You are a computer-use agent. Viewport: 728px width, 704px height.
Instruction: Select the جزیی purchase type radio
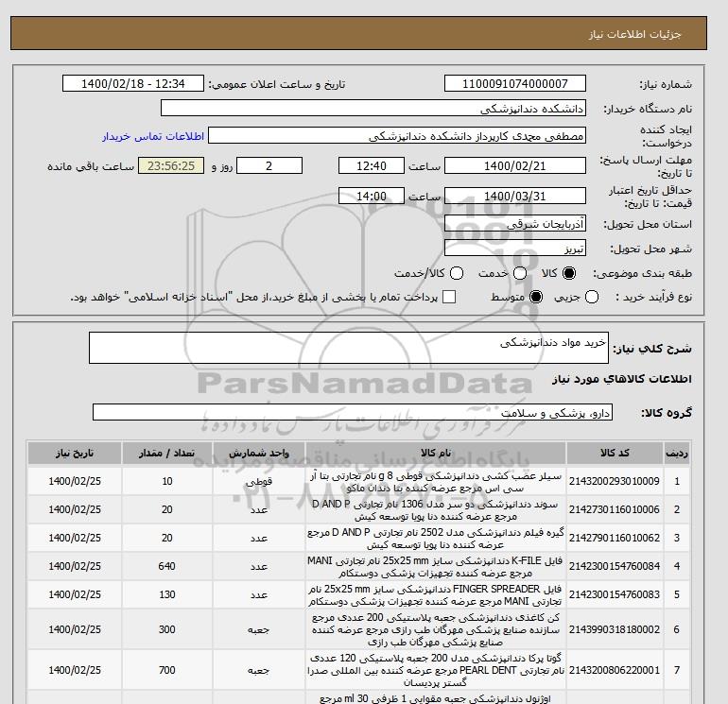(592, 297)
